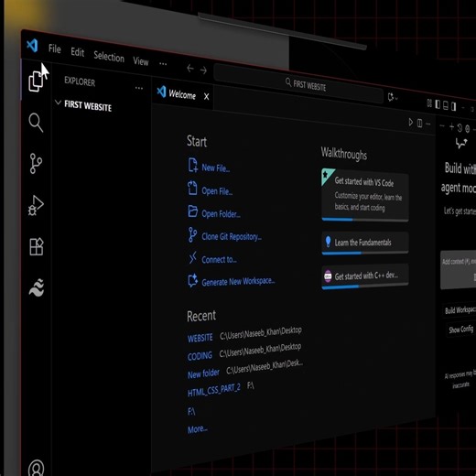Click the Learn the Fundamentals lightbulb icon
Image resolution: width=476 pixels, height=476 pixels.
[x=328, y=242]
